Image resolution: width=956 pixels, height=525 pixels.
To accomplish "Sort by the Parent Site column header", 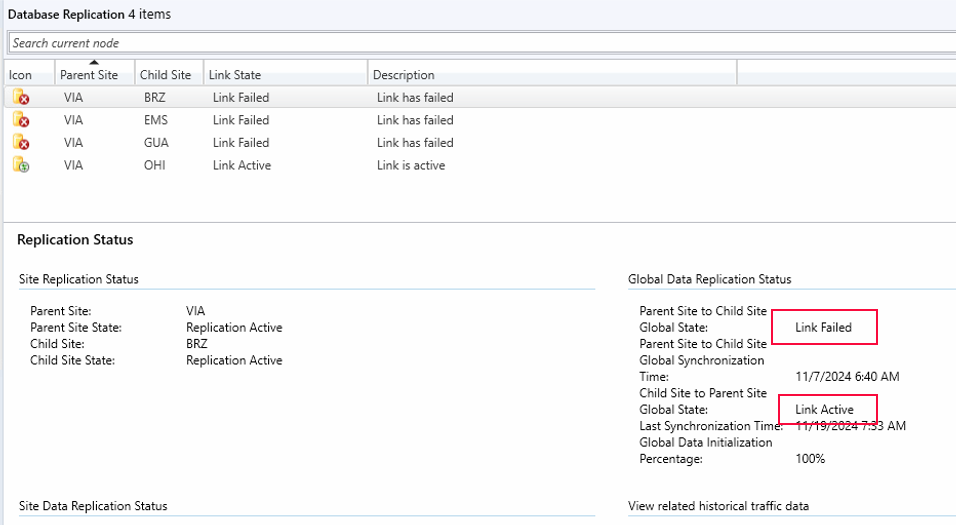I will pyautogui.click(x=89, y=75).
